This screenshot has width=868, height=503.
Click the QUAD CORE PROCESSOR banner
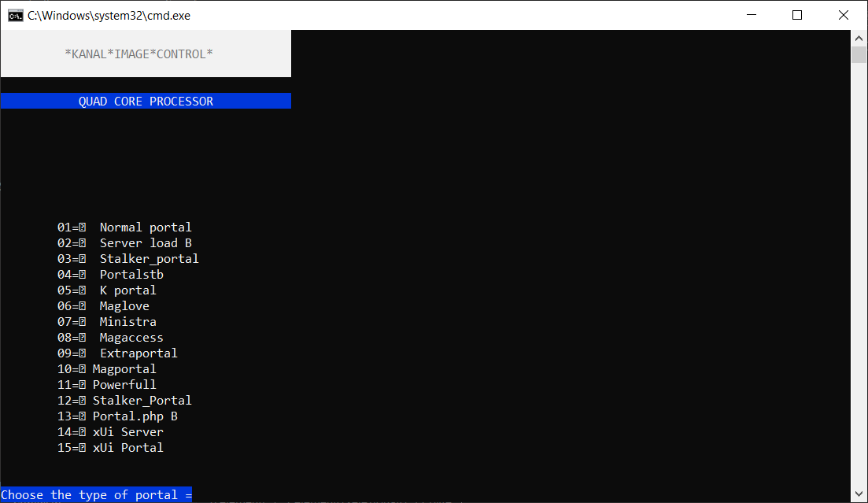point(146,102)
